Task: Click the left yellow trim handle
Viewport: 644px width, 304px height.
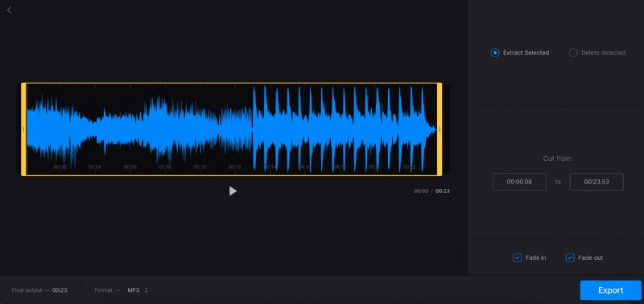Action: click(23, 129)
